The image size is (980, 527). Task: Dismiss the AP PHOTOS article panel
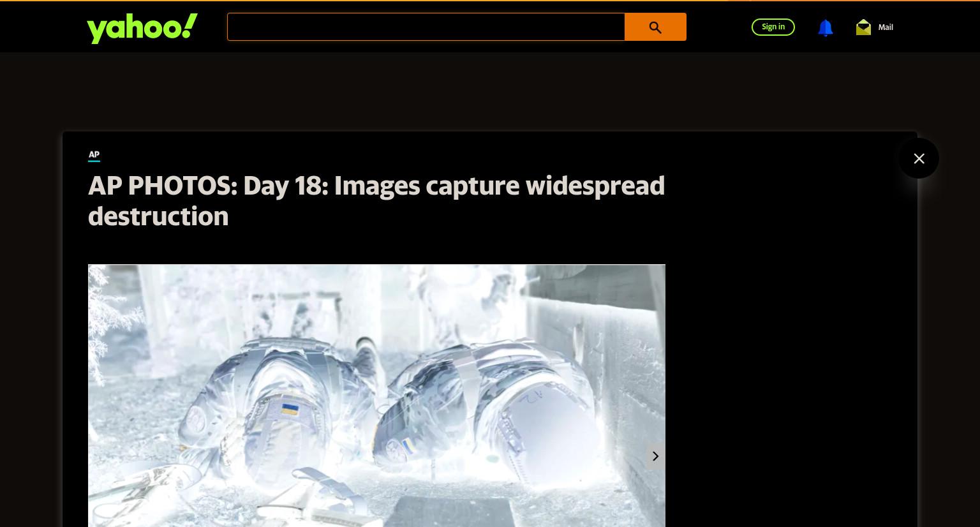[919, 158]
